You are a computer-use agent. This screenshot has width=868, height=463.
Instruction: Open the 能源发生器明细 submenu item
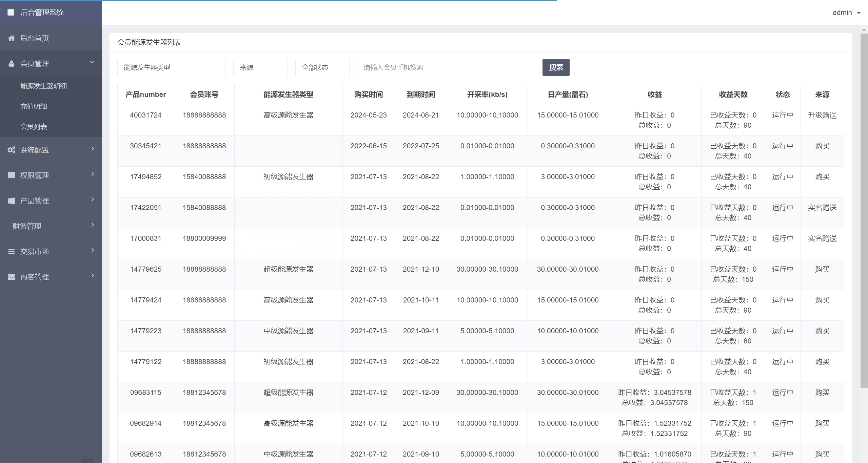[x=43, y=86]
